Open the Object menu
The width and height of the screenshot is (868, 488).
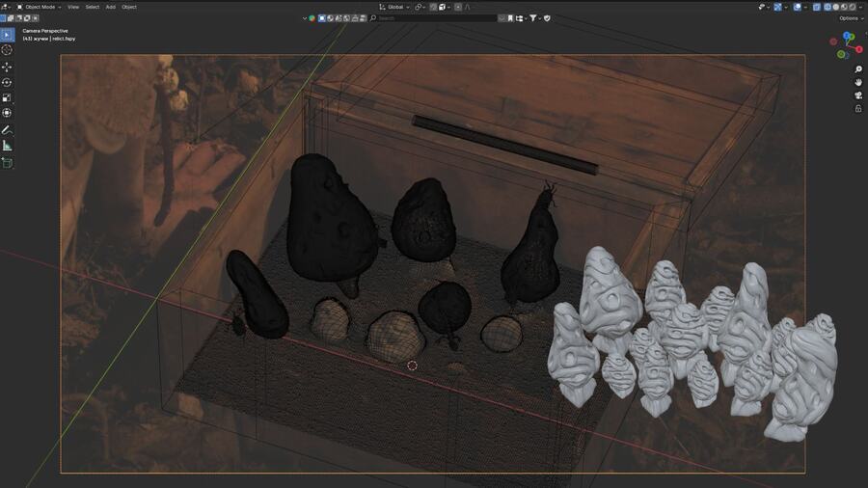pos(129,7)
